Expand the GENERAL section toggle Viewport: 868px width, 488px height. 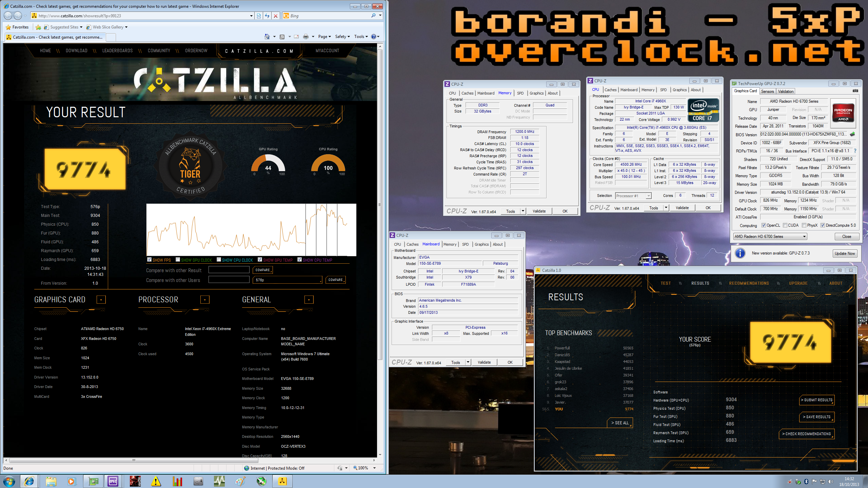coord(309,300)
